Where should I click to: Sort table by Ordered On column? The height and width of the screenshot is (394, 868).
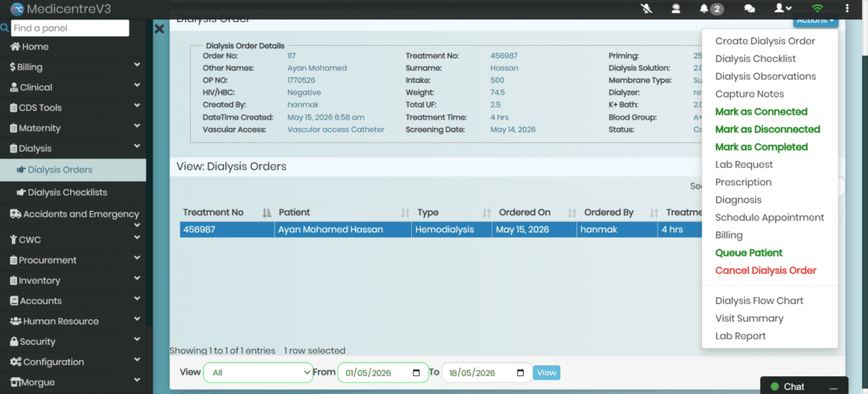[x=534, y=213]
